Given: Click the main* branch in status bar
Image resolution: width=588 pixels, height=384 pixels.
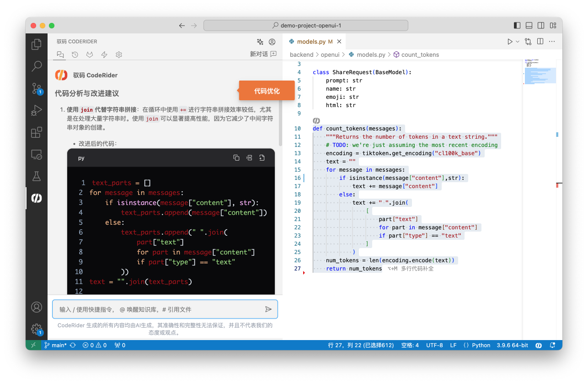Looking at the screenshot, I should [55, 345].
